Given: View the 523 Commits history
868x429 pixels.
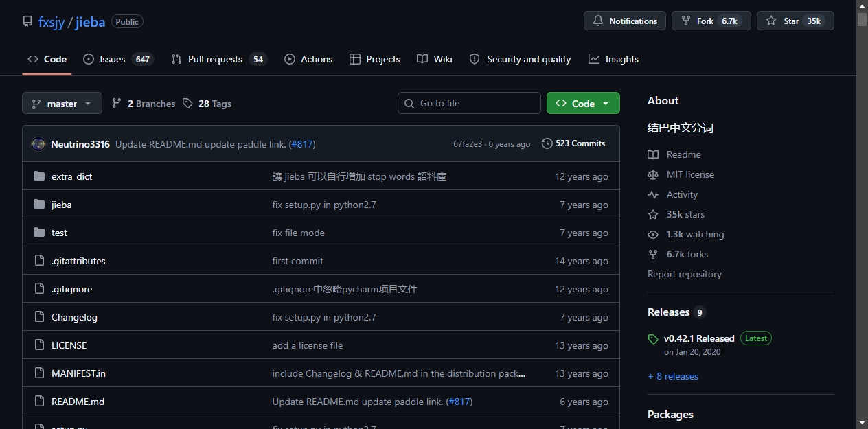Looking at the screenshot, I should (573, 143).
